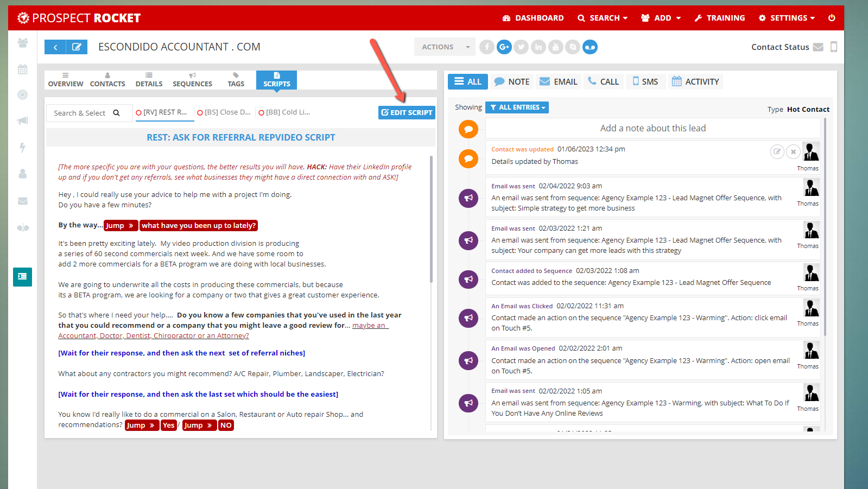Delete the 'Contact was updated' note entry

(793, 152)
